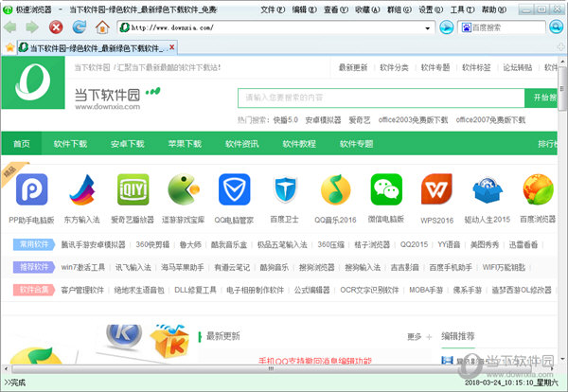Go to the home page icon

[102, 27]
